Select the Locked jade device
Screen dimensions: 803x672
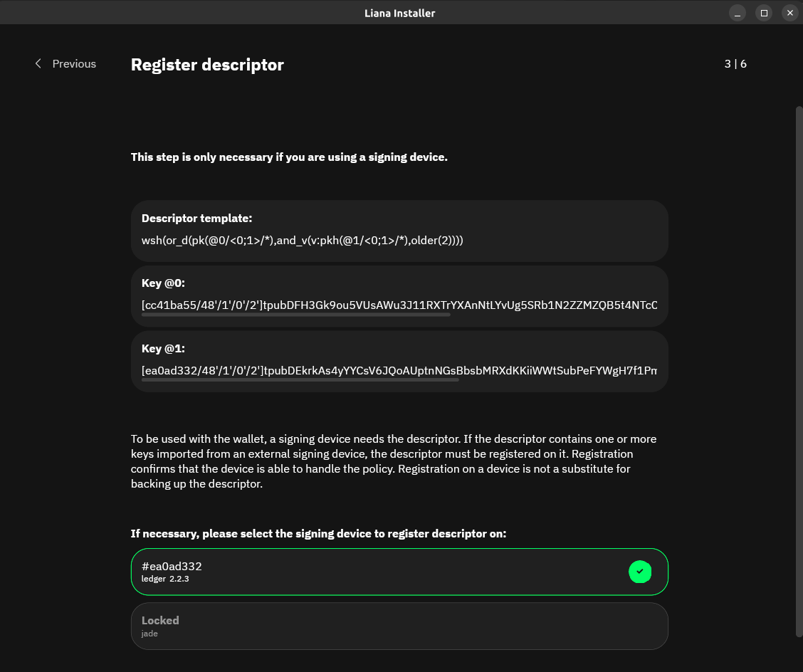(x=399, y=626)
